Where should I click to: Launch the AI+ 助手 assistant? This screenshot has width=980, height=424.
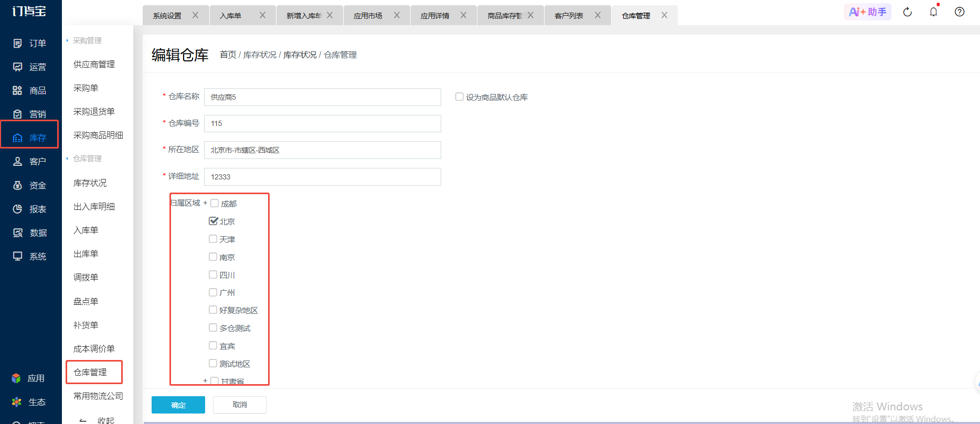pyautogui.click(x=868, y=12)
